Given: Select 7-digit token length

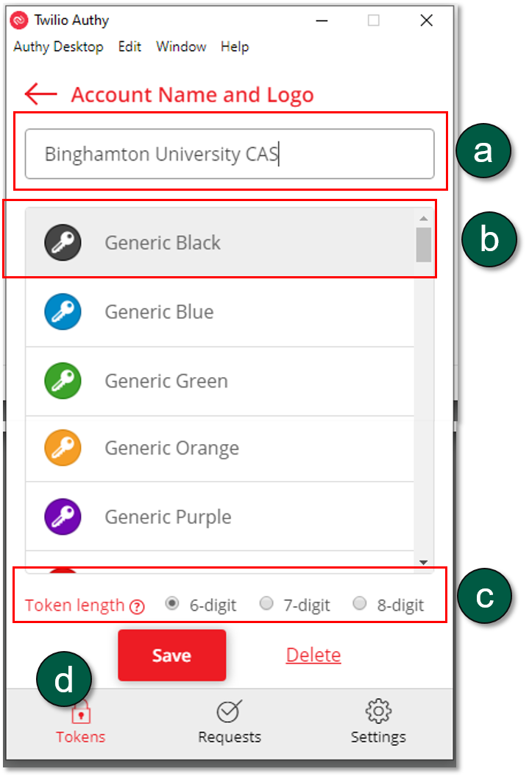Looking at the screenshot, I should 266,604.
